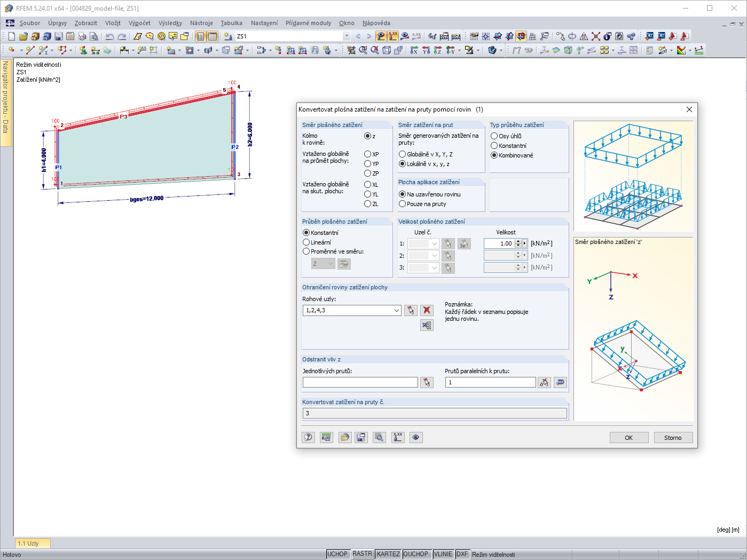Switch view to Z direction icon
Viewport: 747px width, 560px height.
tap(438, 50)
